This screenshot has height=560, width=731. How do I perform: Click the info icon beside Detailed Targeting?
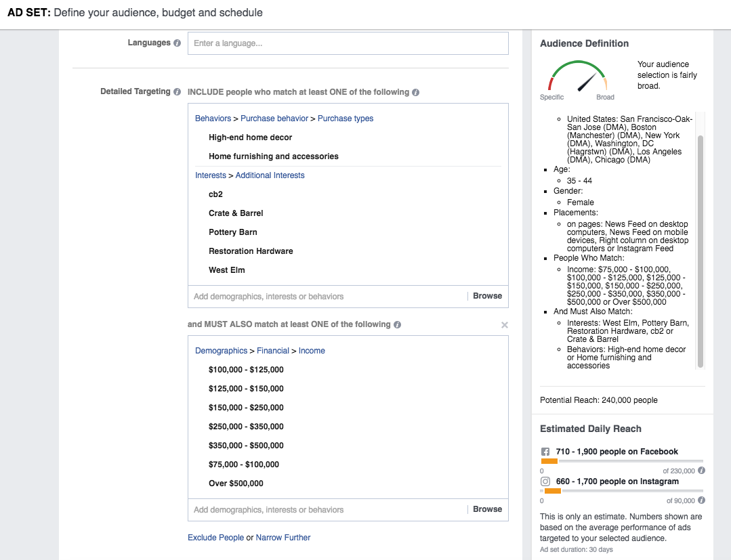(177, 92)
